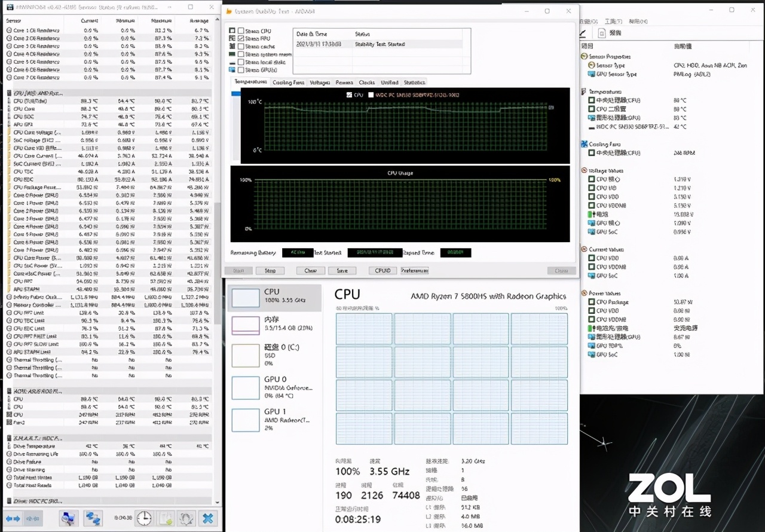
Task: Enable the Stress cache checkbox
Action: point(240,46)
